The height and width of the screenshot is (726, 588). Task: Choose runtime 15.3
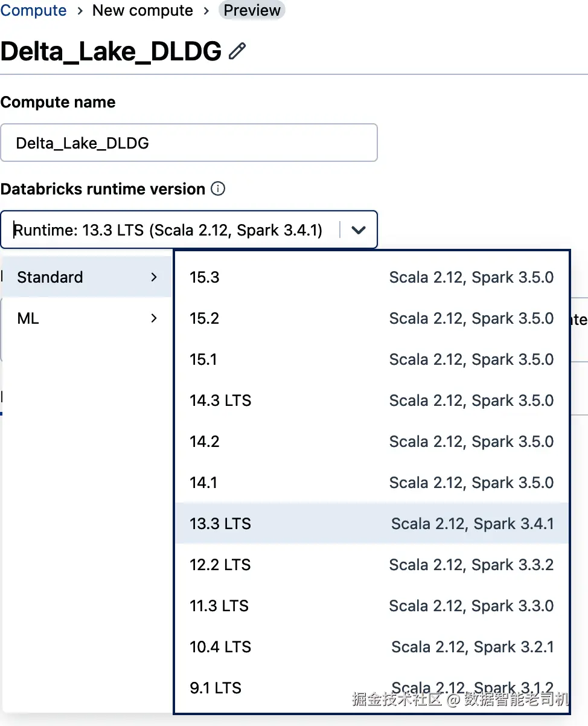pos(372,277)
